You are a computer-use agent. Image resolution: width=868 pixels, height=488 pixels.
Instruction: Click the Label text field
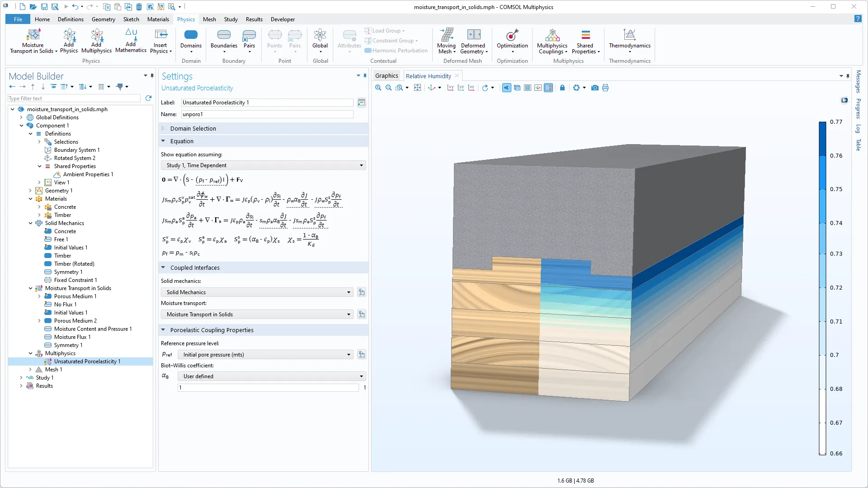[267, 103]
